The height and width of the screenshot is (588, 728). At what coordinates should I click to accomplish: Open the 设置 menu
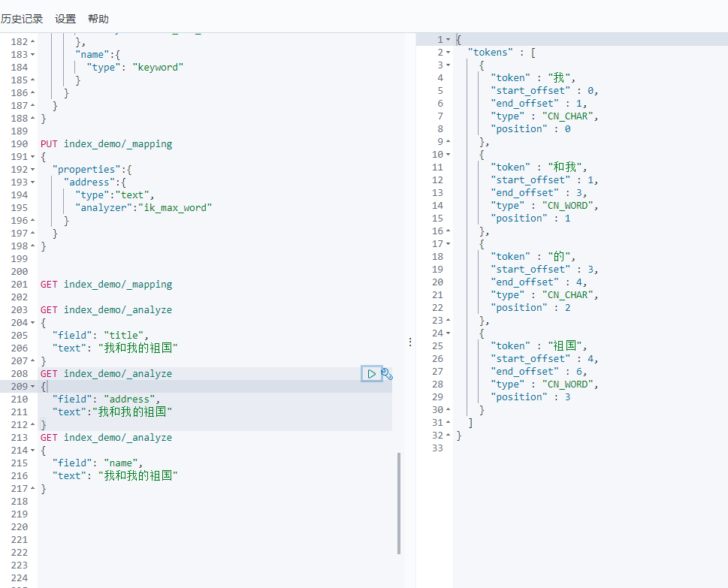point(65,19)
